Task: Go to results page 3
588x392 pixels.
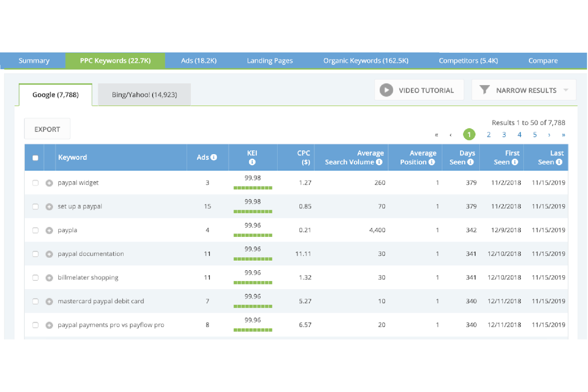Action: (x=504, y=135)
